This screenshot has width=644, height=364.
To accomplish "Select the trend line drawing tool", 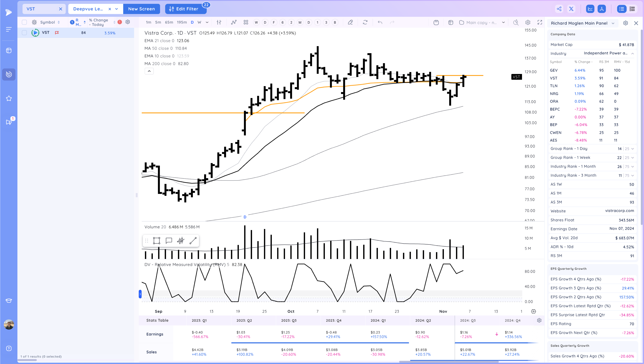I will pos(193,241).
